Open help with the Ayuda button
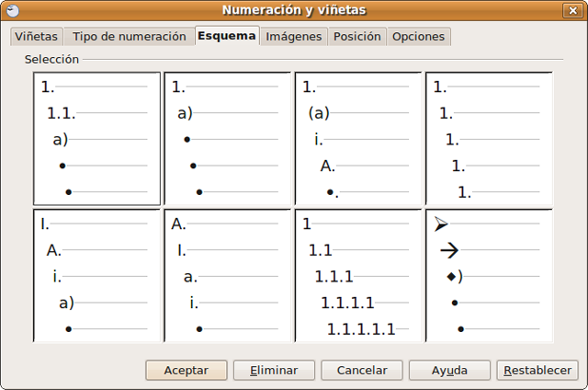Viewport: 588px width, 390px height. [x=448, y=370]
